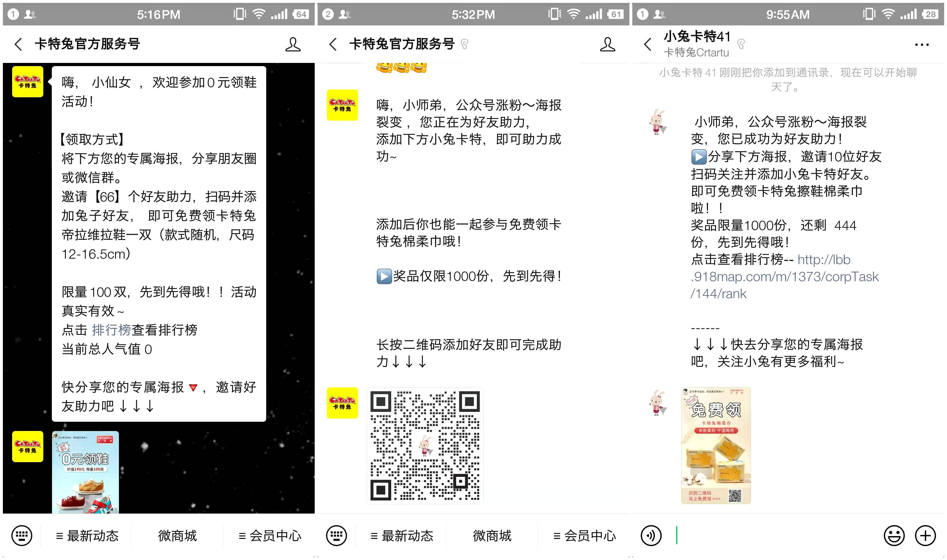Tap the 长按二维码添加好友 message text
Viewport: 947px width, 560px height.
(x=469, y=353)
